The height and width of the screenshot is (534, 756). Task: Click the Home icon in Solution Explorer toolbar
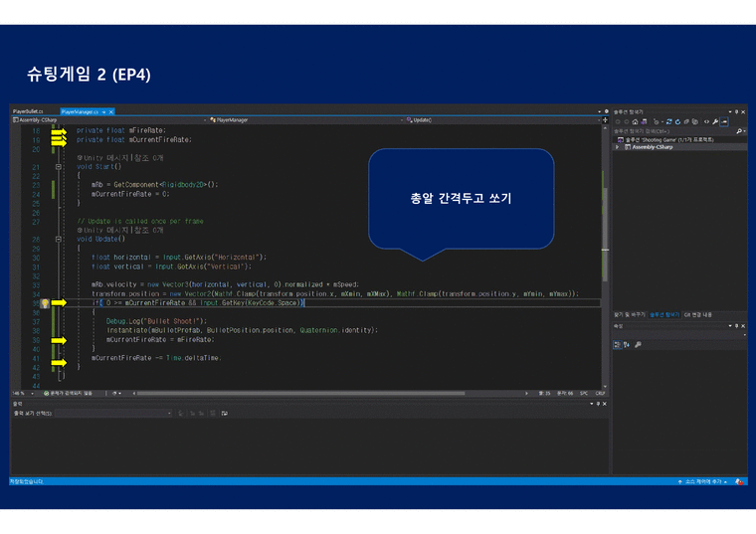click(x=636, y=120)
